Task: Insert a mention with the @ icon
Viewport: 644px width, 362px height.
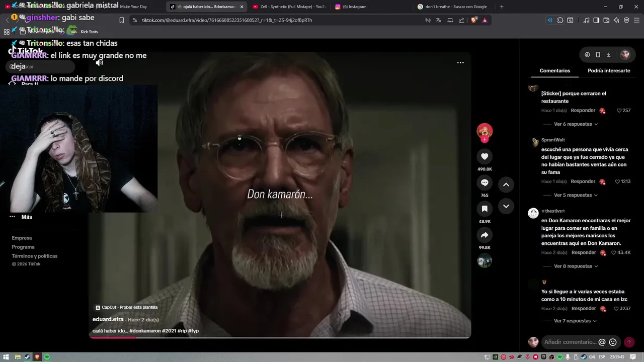Action: coord(602,342)
